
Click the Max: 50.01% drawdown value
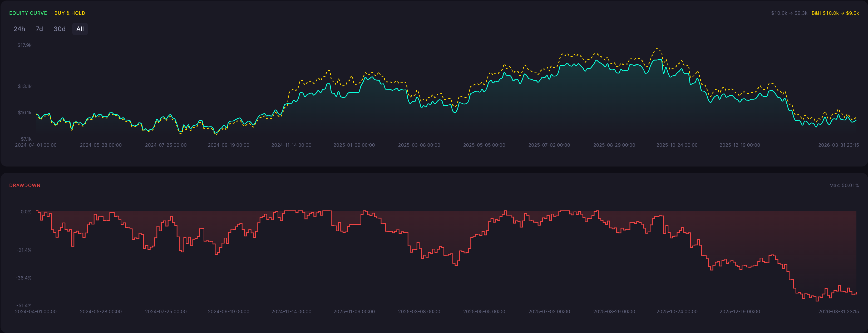844,185
